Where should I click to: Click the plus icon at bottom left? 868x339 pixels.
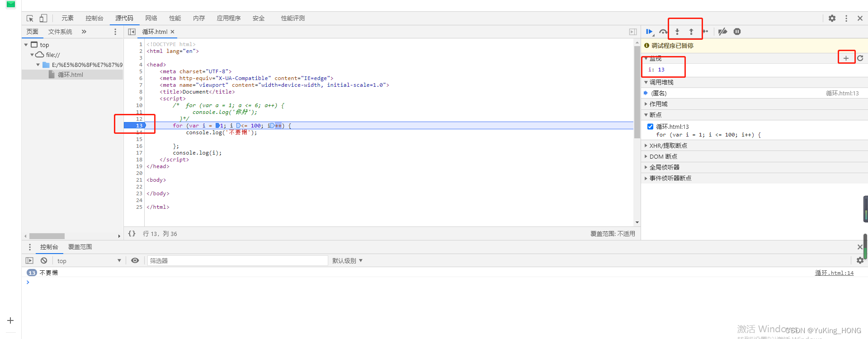tap(10, 320)
